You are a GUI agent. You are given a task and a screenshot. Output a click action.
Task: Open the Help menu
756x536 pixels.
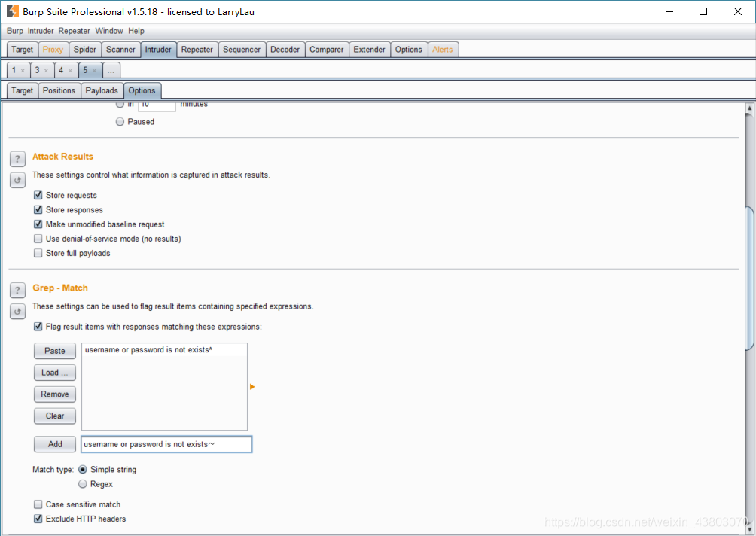(136, 31)
